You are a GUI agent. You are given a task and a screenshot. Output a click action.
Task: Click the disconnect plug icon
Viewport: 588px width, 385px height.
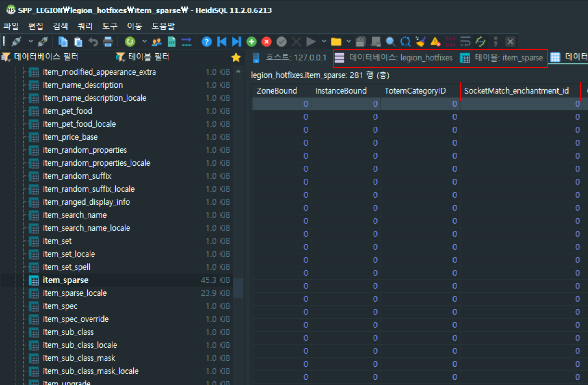[x=43, y=42]
